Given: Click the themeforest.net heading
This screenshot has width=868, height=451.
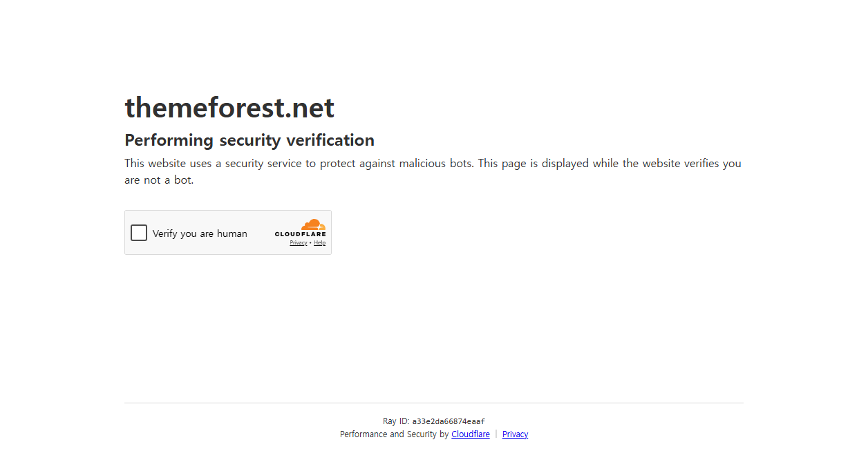Looking at the screenshot, I should pyautogui.click(x=229, y=108).
